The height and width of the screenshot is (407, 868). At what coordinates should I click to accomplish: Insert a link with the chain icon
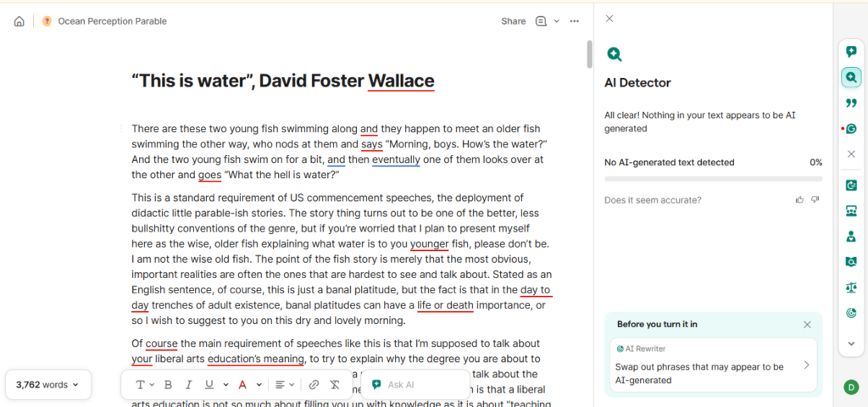pyautogui.click(x=314, y=384)
